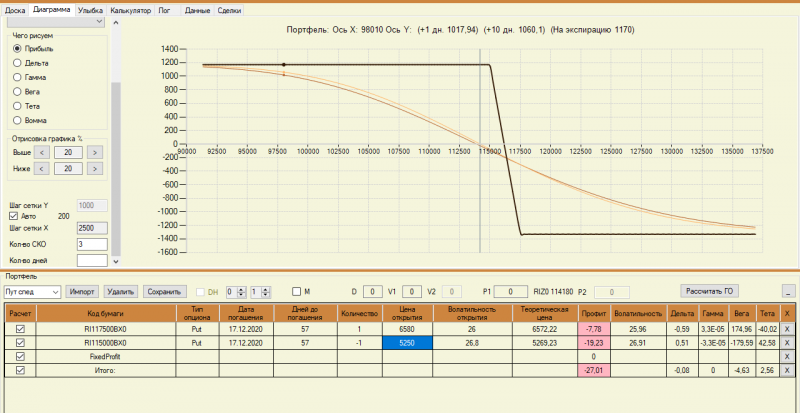The width and height of the screenshot is (800, 413).
Task: Enable the M checkbox in portfolio toolbar
Action: pos(296,291)
